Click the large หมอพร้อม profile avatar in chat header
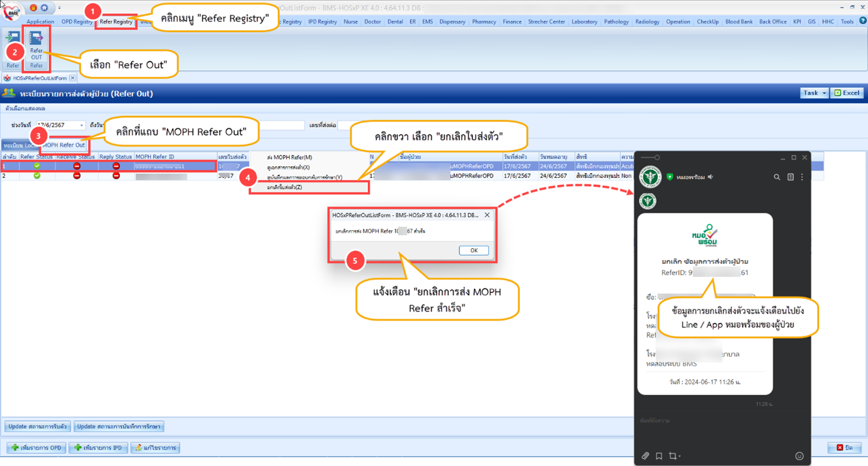868x466 pixels. tap(650, 177)
